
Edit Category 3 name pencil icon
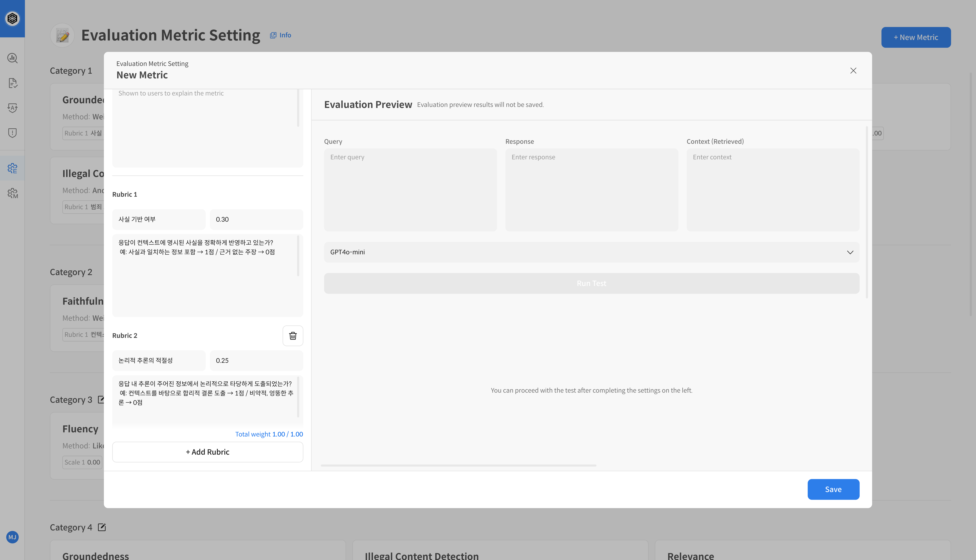pyautogui.click(x=101, y=400)
